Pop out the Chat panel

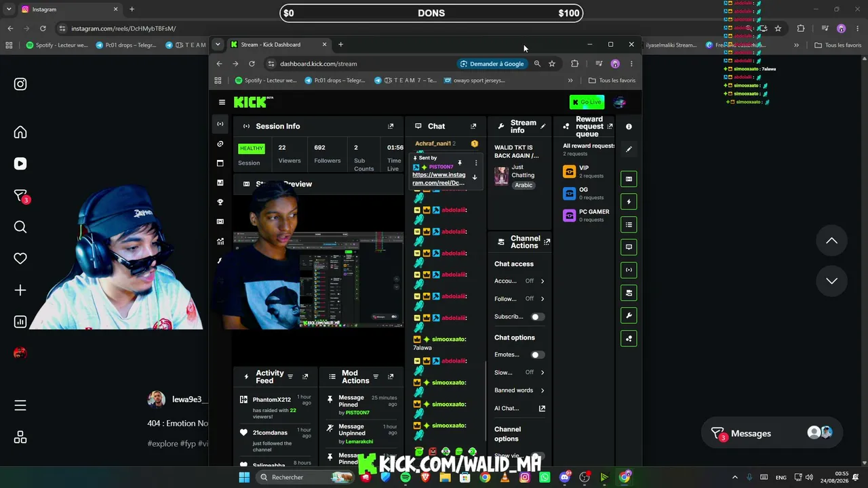click(x=473, y=126)
